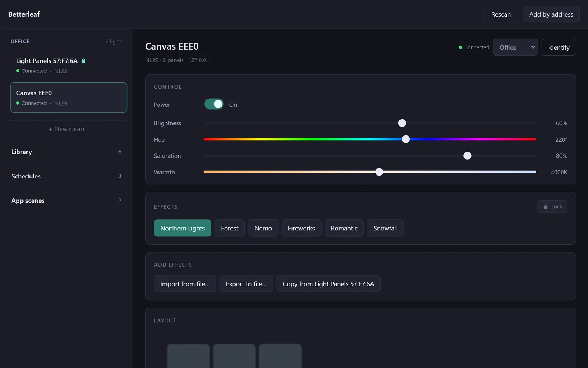Screen dimensions: 588x368
Task: Open the App scenes section
Action: [67, 201]
